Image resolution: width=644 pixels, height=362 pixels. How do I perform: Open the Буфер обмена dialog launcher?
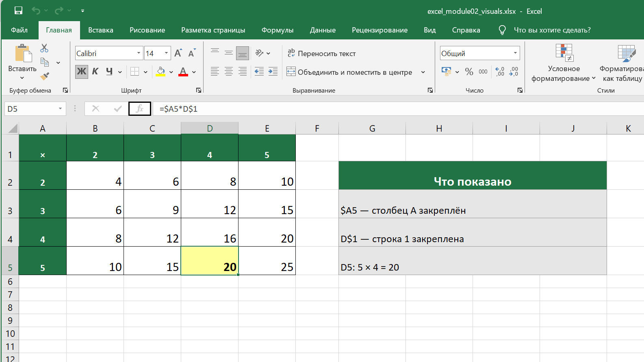65,90
